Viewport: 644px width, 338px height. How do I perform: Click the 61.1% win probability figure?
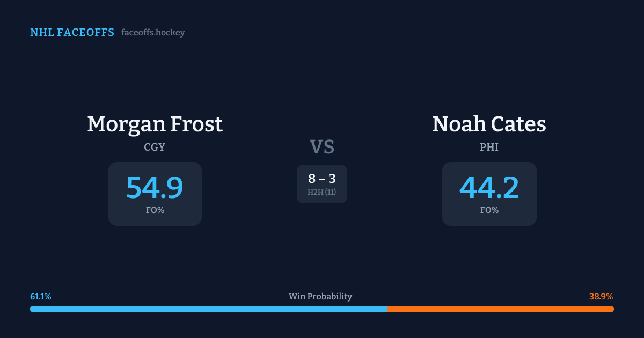pyautogui.click(x=41, y=297)
